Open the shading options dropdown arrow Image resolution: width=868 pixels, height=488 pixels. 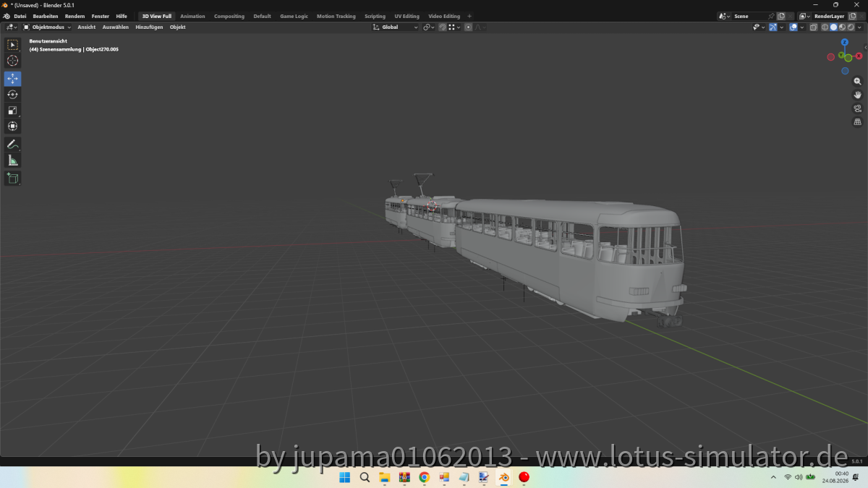859,27
